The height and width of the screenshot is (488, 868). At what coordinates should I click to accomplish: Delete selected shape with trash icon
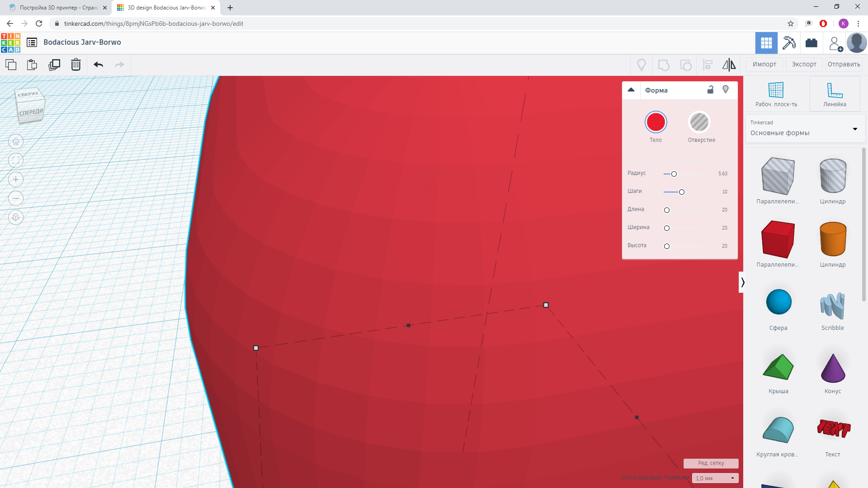(x=76, y=65)
